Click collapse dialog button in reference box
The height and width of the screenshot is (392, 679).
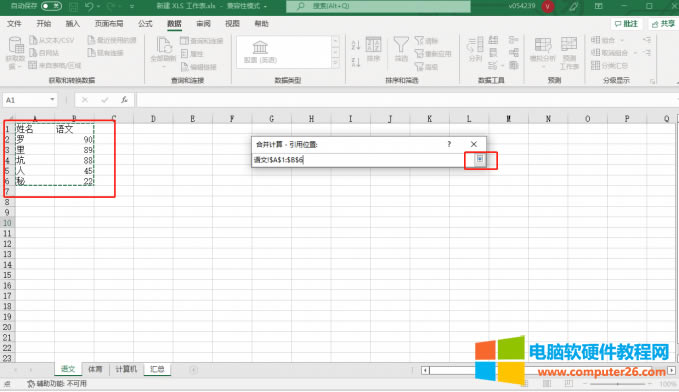(x=479, y=159)
